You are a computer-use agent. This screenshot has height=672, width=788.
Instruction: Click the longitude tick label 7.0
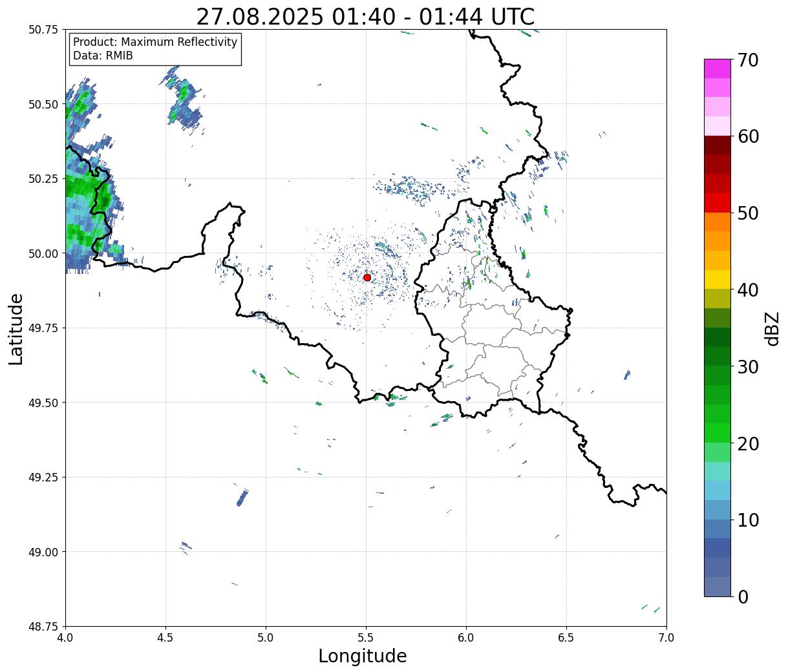tap(666, 637)
